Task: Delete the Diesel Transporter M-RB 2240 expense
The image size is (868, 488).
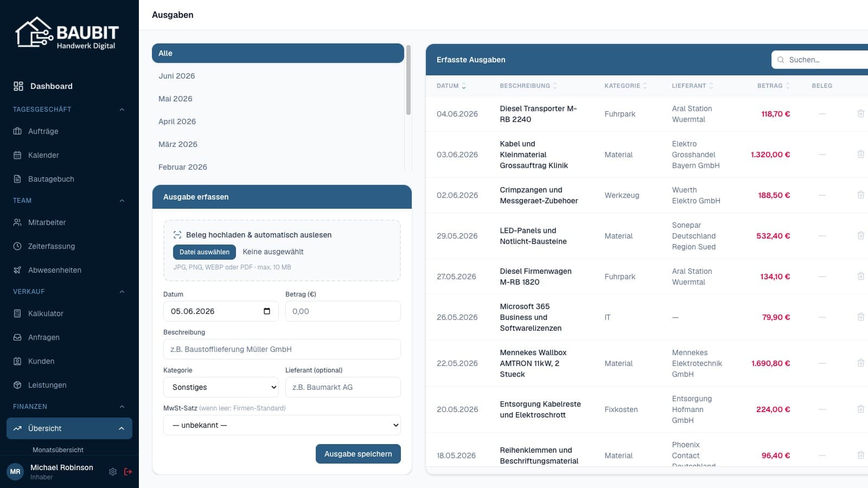Action: coord(860,113)
